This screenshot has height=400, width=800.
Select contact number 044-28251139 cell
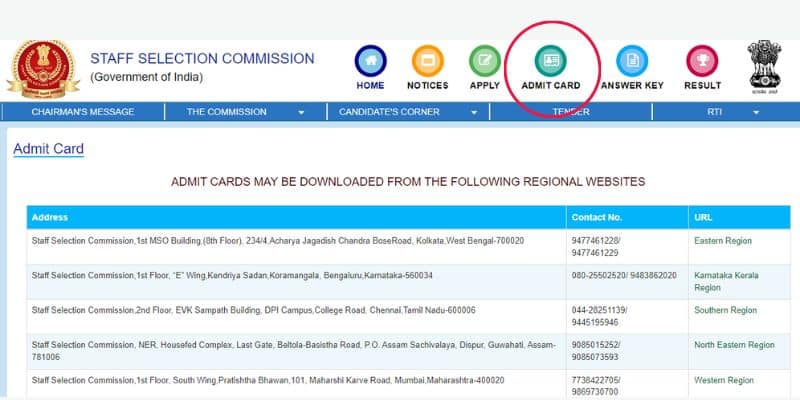[x=627, y=316]
